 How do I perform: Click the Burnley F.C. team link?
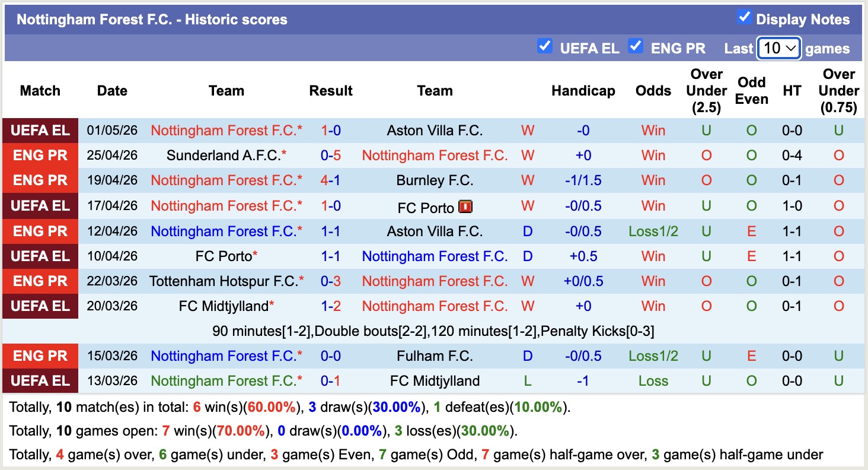click(435, 180)
